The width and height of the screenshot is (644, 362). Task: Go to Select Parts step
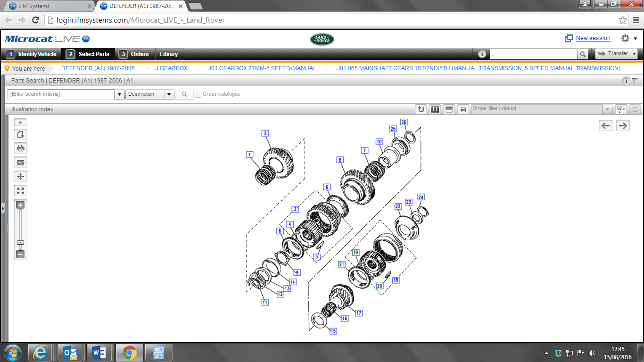[88, 54]
